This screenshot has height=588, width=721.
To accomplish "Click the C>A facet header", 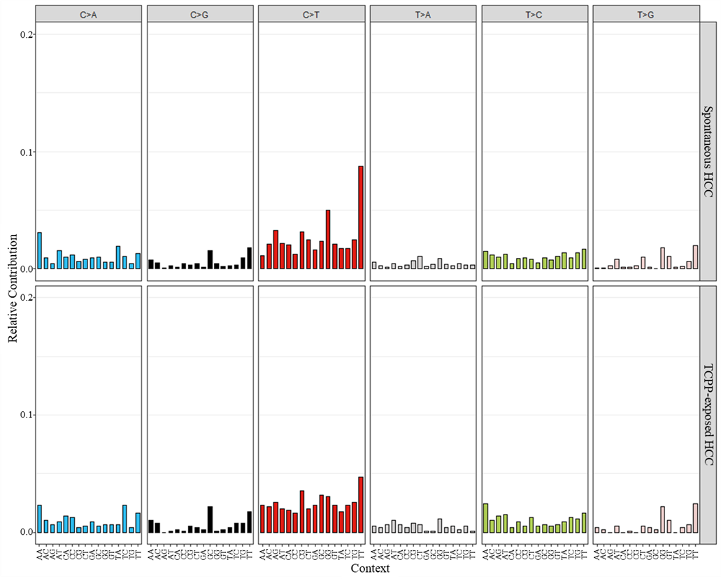I will pyautogui.click(x=88, y=13).
